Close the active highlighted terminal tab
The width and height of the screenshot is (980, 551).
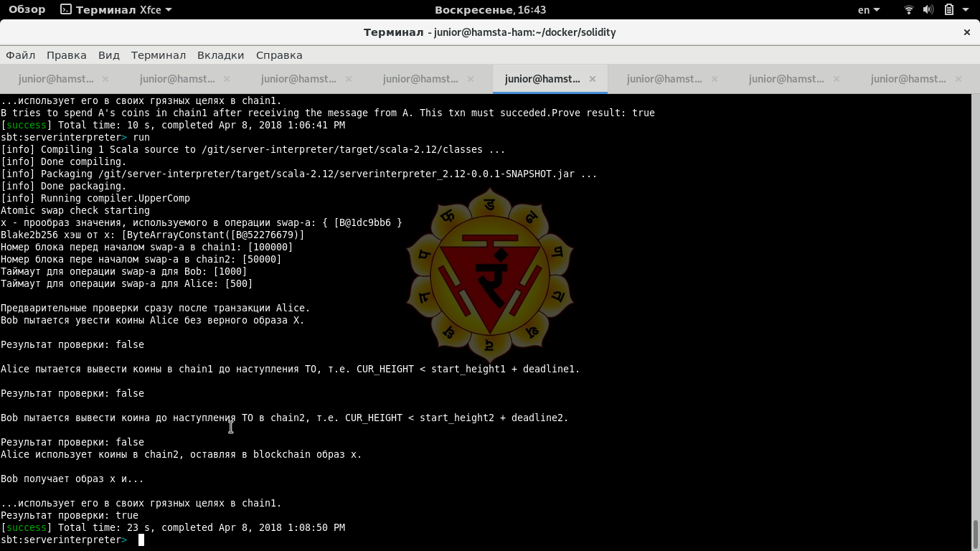click(x=593, y=79)
